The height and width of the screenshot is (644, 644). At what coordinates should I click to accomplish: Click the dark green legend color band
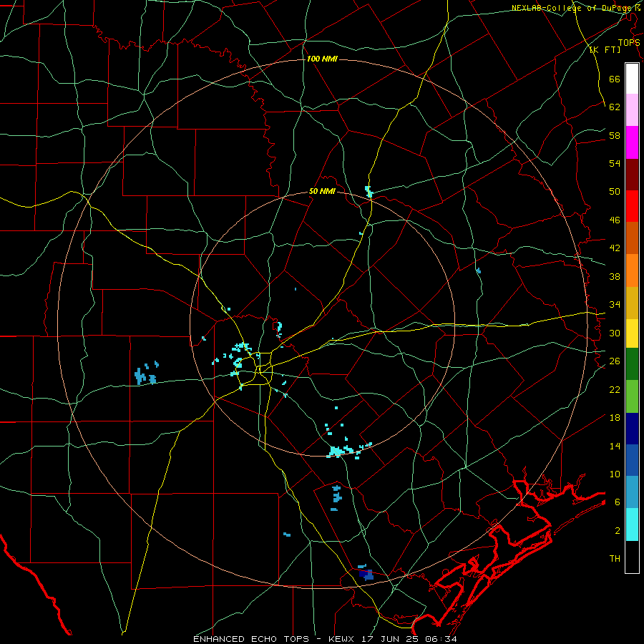632,364
